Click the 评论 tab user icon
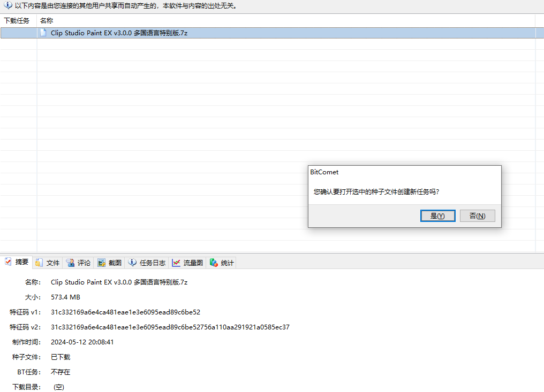The height and width of the screenshot is (392, 544). (x=71, y=263)
